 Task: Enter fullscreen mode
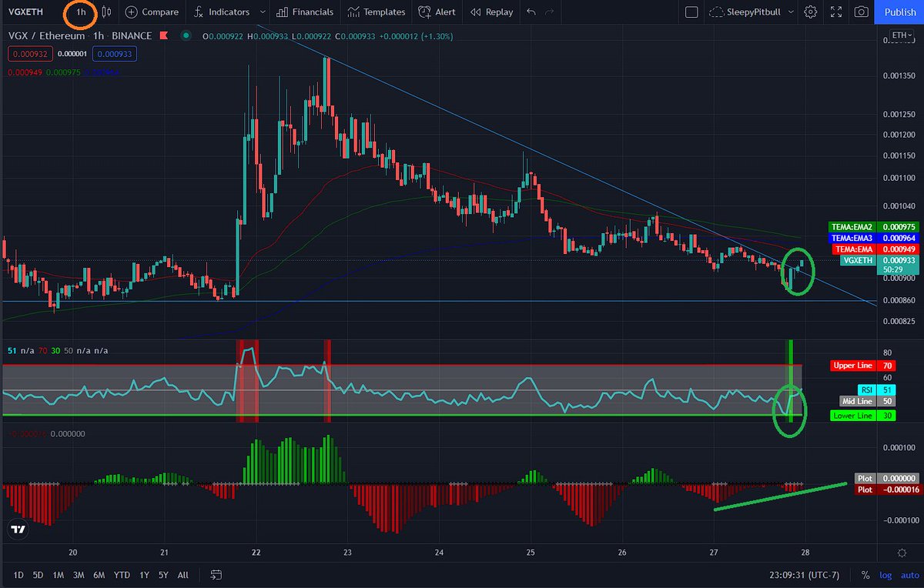click(836, 12)
